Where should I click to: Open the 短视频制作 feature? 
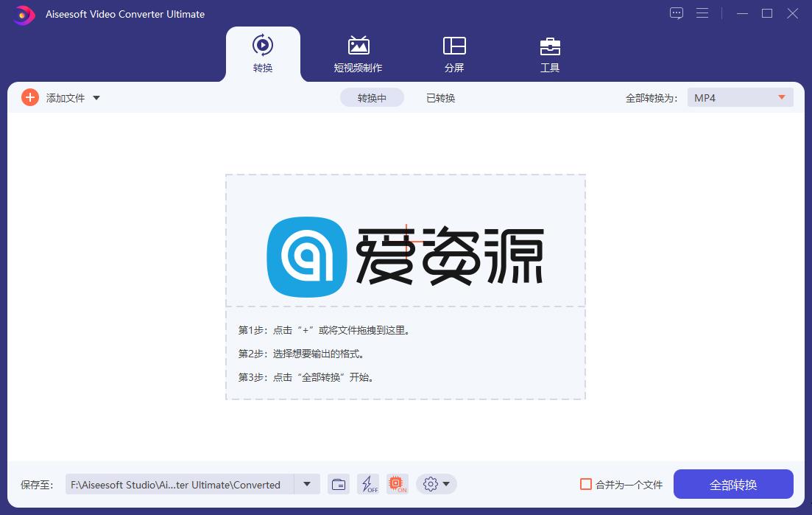[359, 53]
